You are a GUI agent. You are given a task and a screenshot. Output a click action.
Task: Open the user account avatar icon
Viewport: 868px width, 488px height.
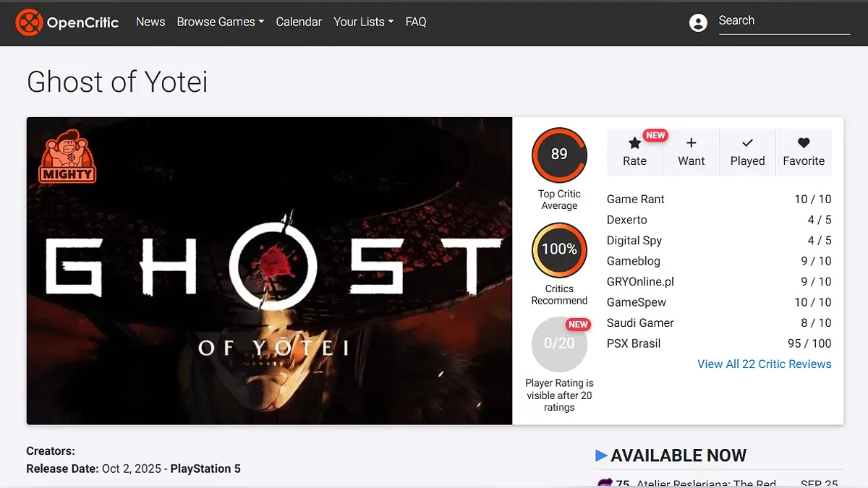click(x=698, y=22)
